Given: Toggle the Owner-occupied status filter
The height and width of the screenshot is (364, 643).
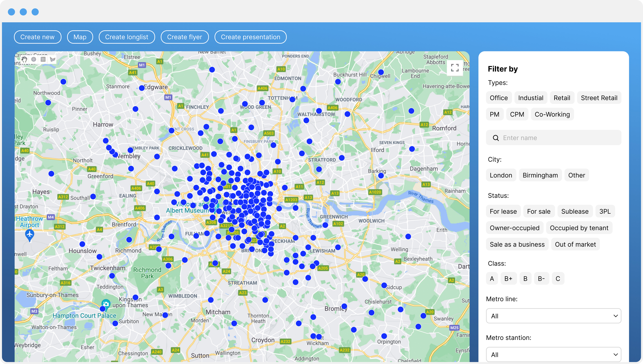Looking at the screenshot, I should click(514, 228).
